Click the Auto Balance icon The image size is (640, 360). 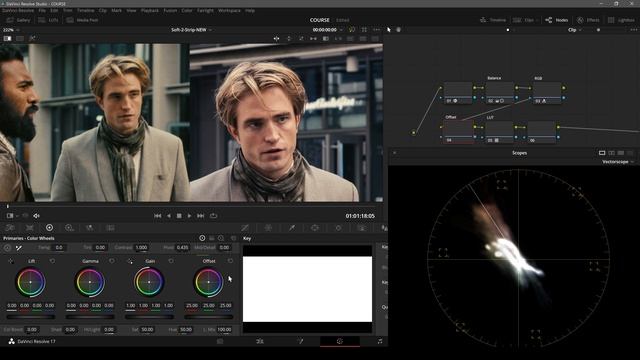pos(7,248)
